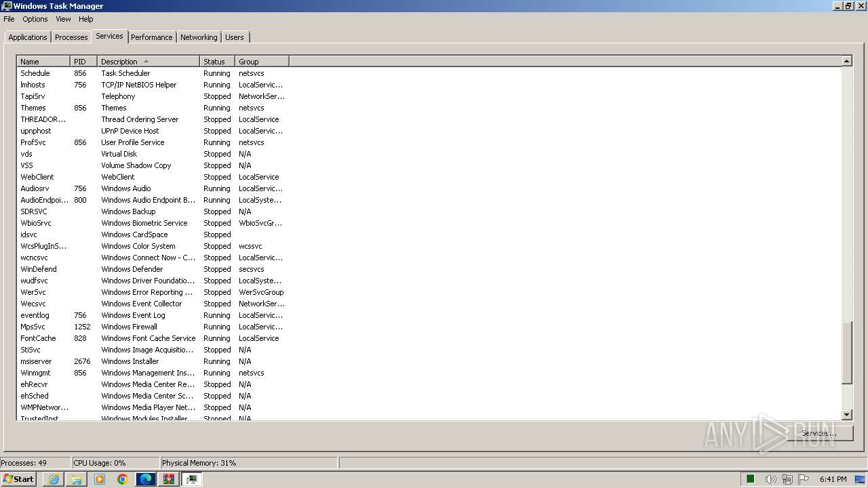Select the WebClient service row
868x488 pixels.
(153, 177)
